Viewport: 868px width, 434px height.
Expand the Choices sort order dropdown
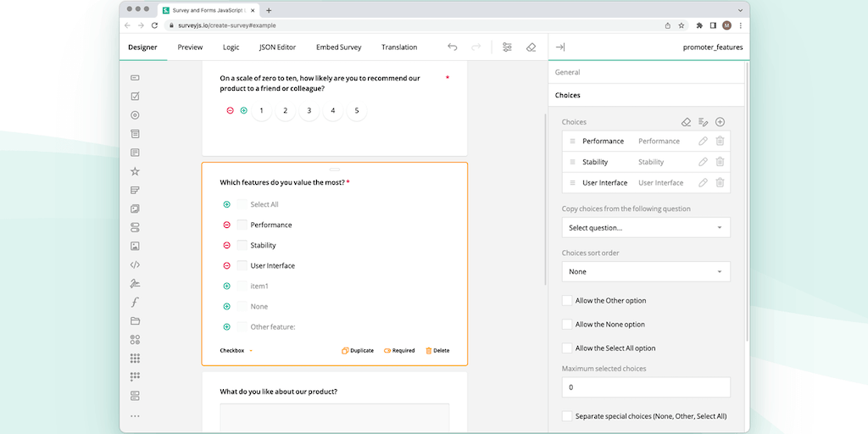(645, 271)
